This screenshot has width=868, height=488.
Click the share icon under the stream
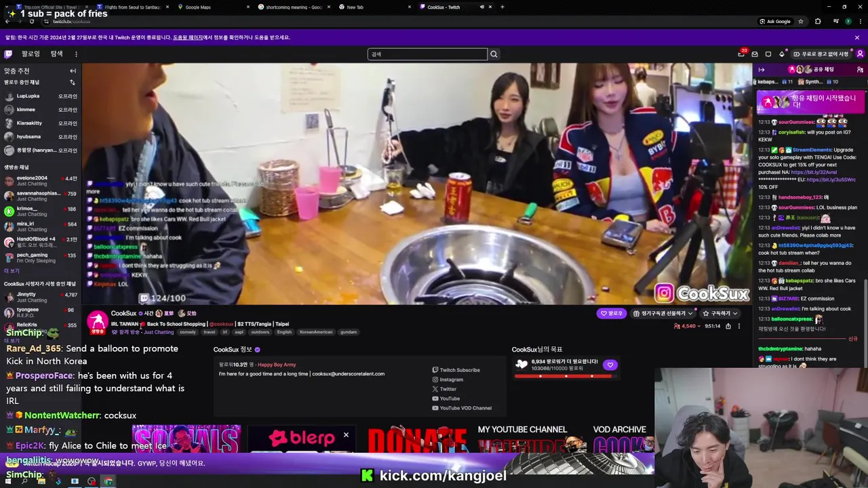pyautogui.click(x=728, y=326)
